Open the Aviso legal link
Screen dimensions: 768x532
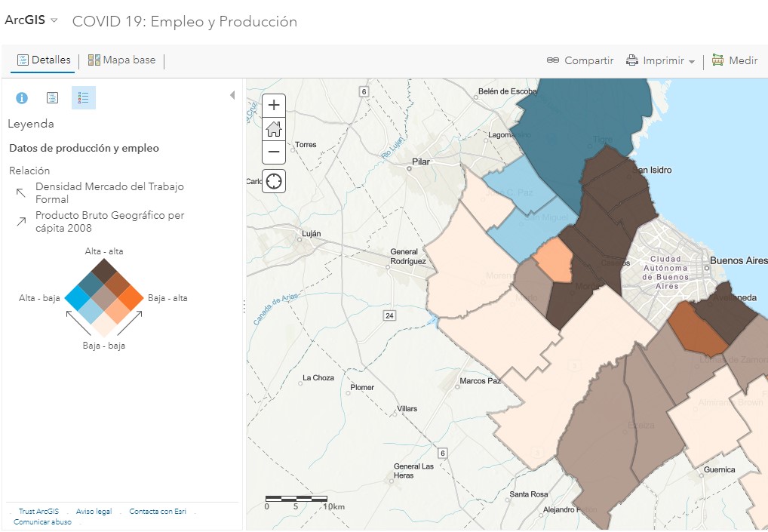94,512
